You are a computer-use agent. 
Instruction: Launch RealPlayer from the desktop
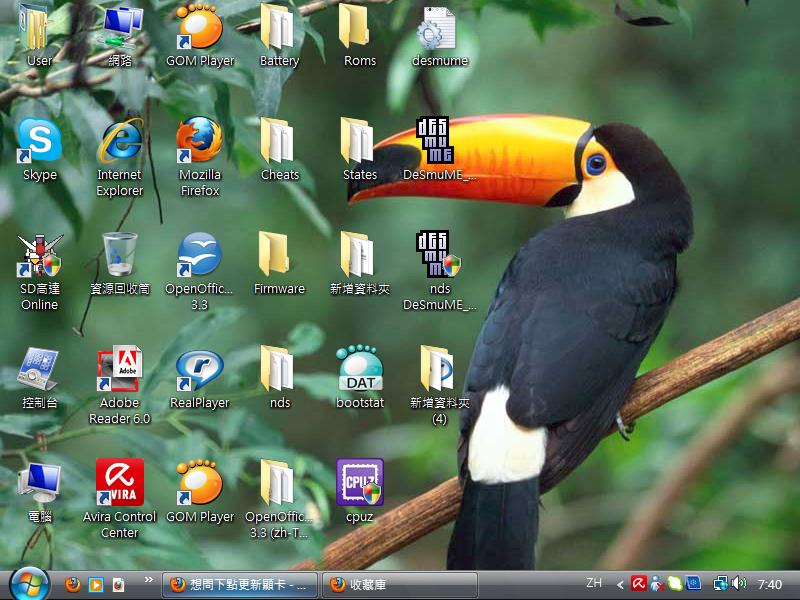point(200,369)
